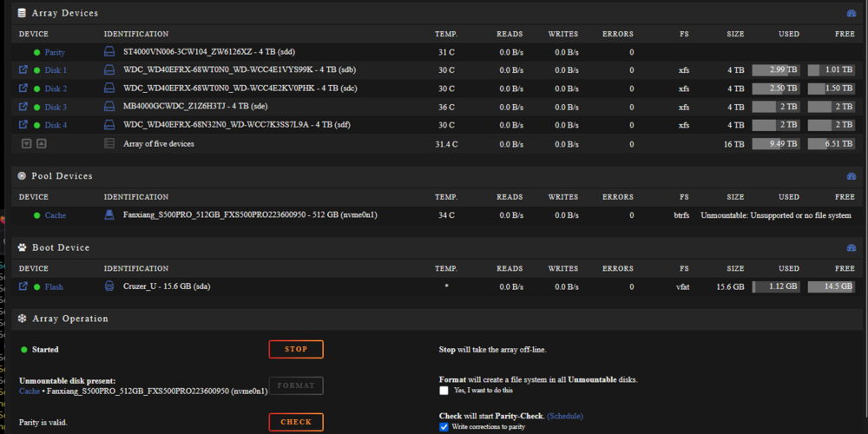Click Boot Device paw icon
This screenshot has height=434, width=868.
pos(22,247)
